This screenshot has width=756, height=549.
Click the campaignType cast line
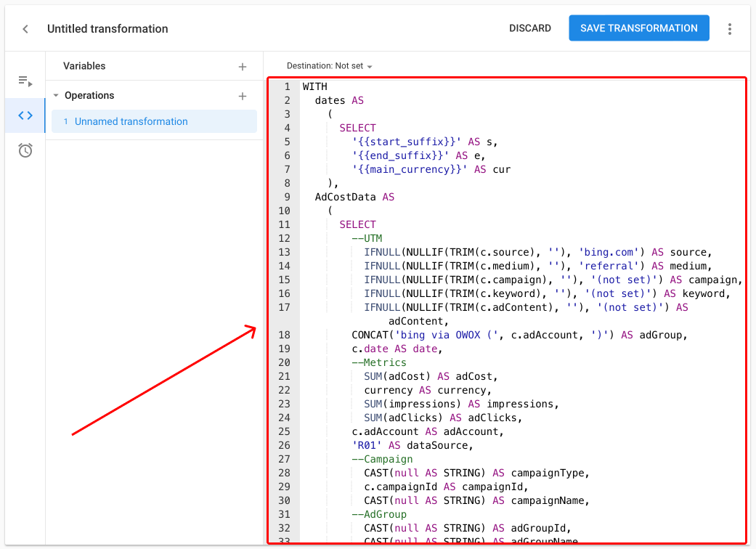[x=477, y=473]
